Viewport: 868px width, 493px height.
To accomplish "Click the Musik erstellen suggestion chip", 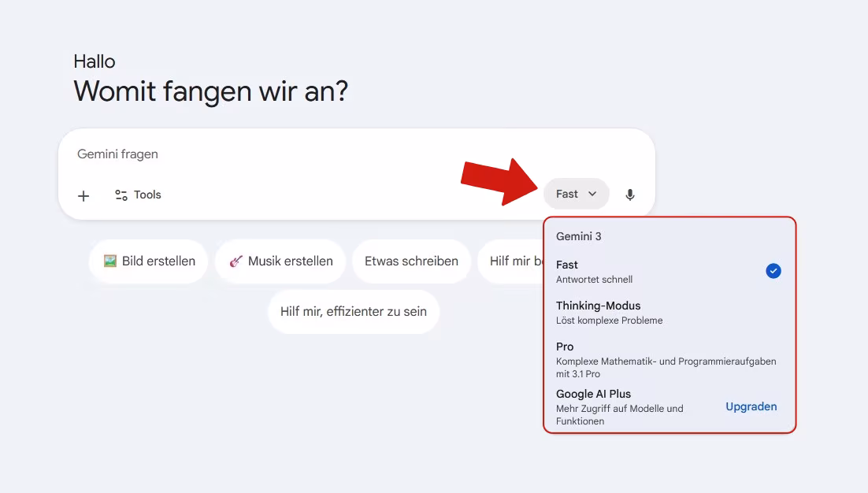I will point(280,261).
